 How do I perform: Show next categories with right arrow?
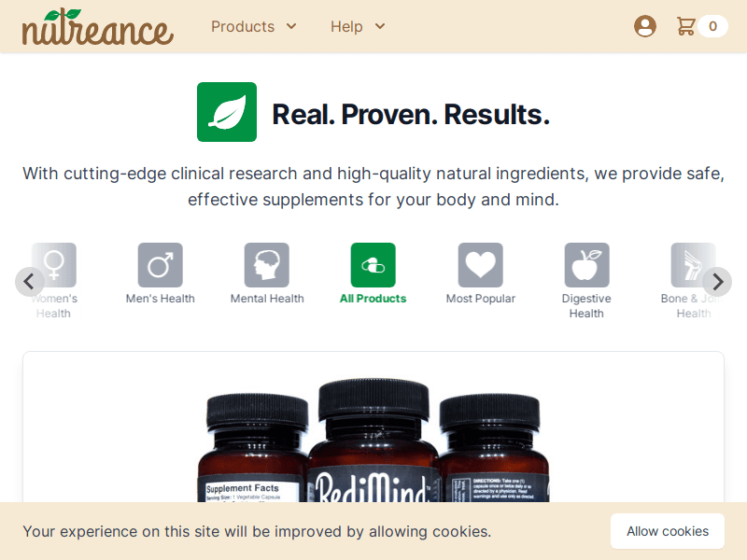click(x=717, y=282)
